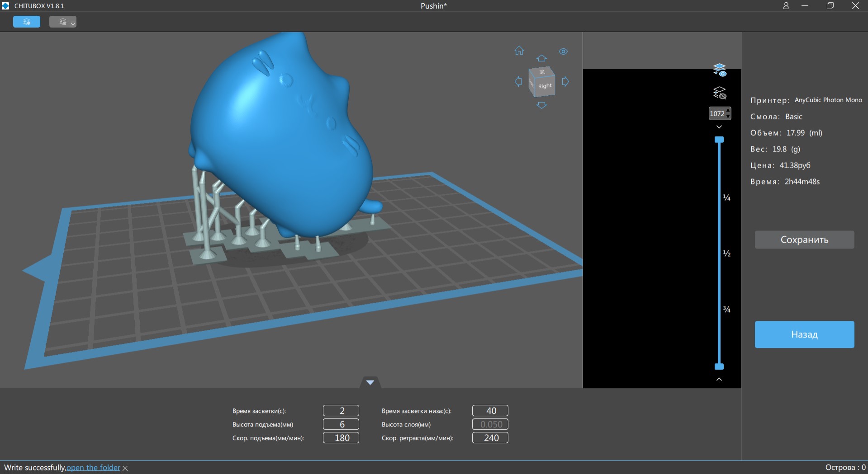Decrease layer number with spinner down arrow
Screen dimensions: 868x474
[728, 117]
